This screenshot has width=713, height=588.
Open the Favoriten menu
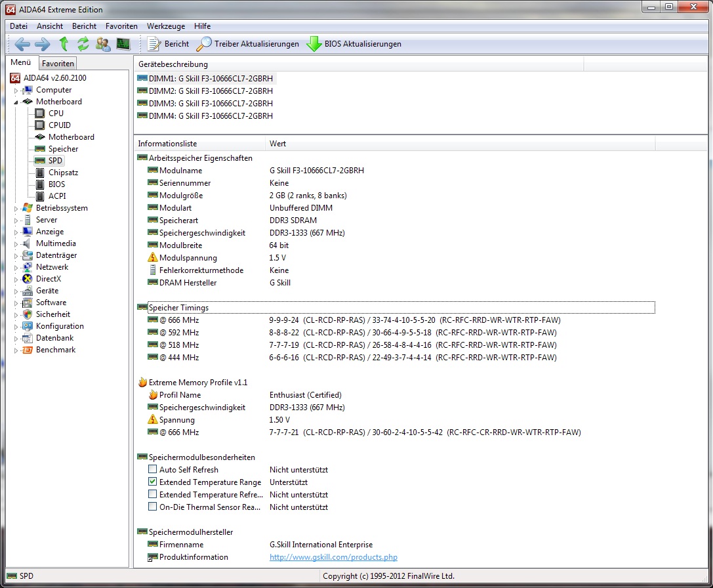click(x=121, y=26)
